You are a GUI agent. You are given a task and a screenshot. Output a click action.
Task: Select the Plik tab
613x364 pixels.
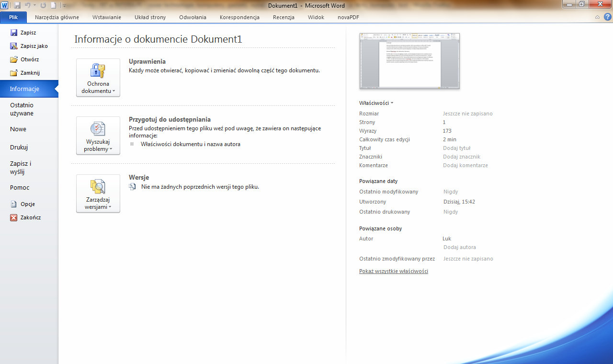point(13,17)
